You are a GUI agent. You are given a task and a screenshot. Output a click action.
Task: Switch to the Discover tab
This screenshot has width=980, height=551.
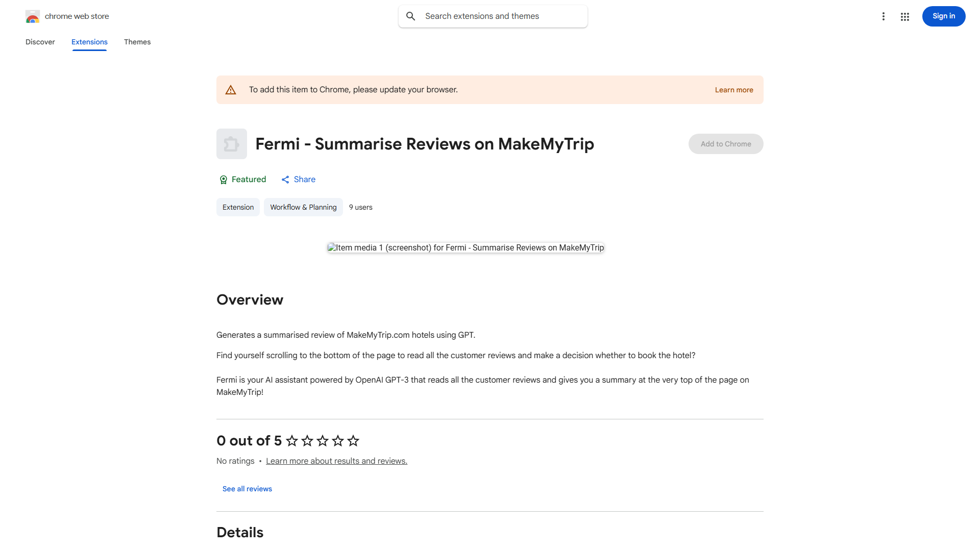(x=40, y=42)
